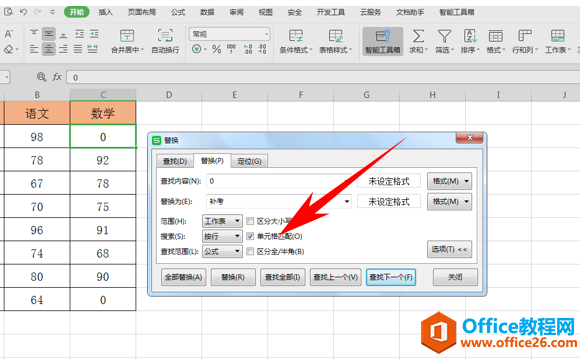Check 区分大小写 match case checkbox
This screenshot has height=360, width=584.
point(250,221)
